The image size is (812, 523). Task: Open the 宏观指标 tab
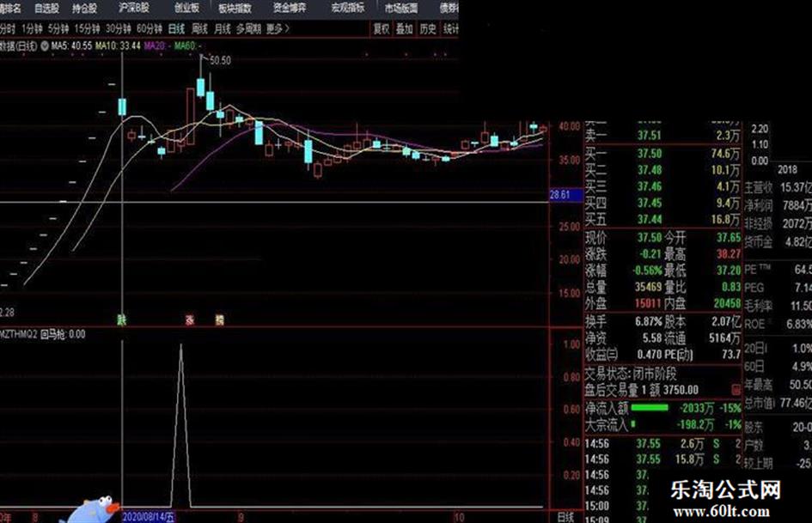347,8
